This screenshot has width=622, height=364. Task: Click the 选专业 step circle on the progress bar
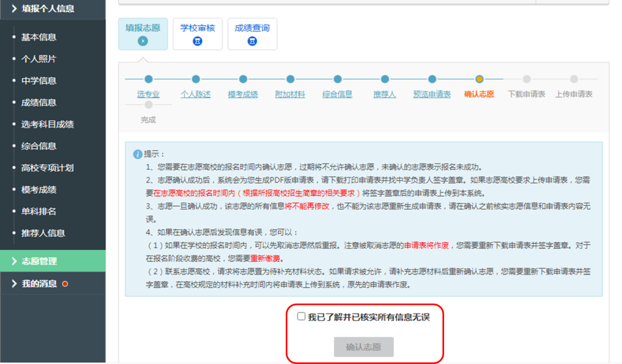[149, 79]
